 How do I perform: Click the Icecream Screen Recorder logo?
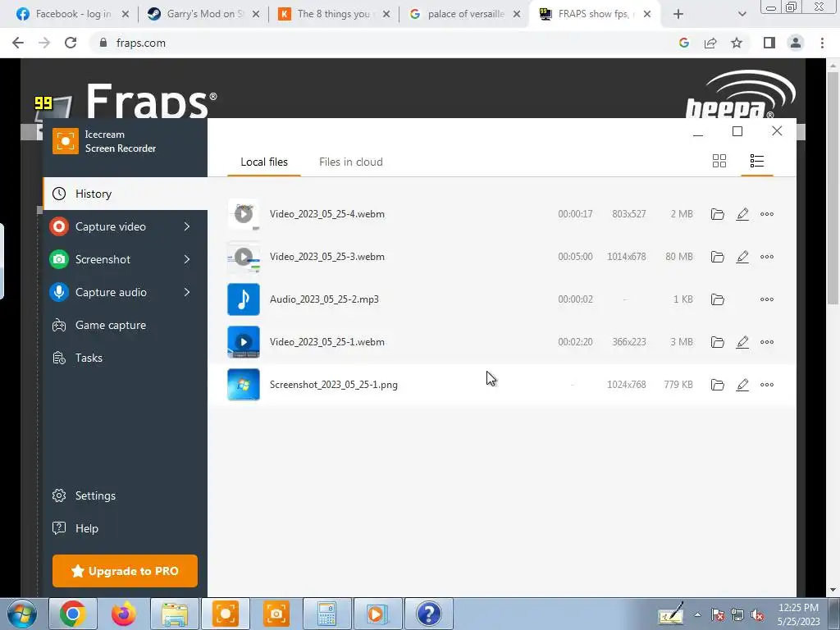(66, 141)
